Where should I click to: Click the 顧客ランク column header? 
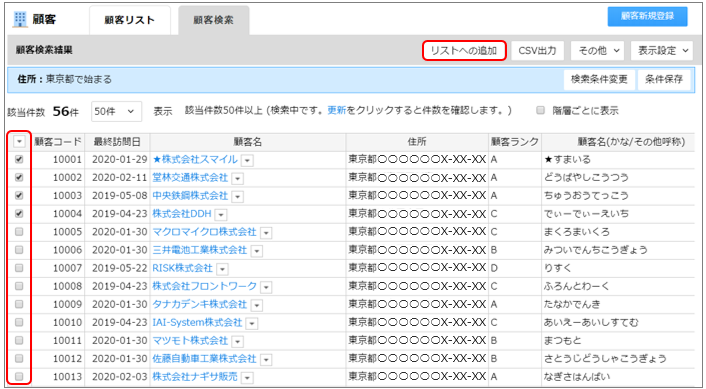point(515,142)
